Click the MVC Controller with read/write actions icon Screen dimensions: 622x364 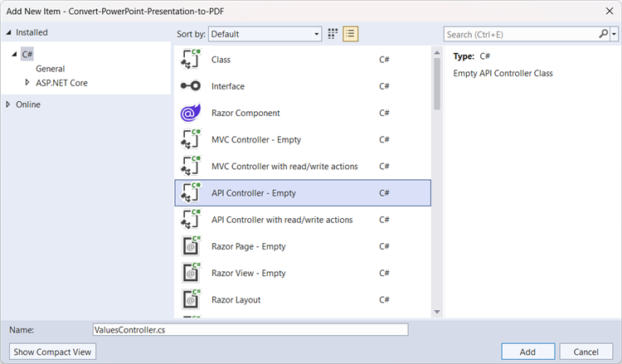191,166
